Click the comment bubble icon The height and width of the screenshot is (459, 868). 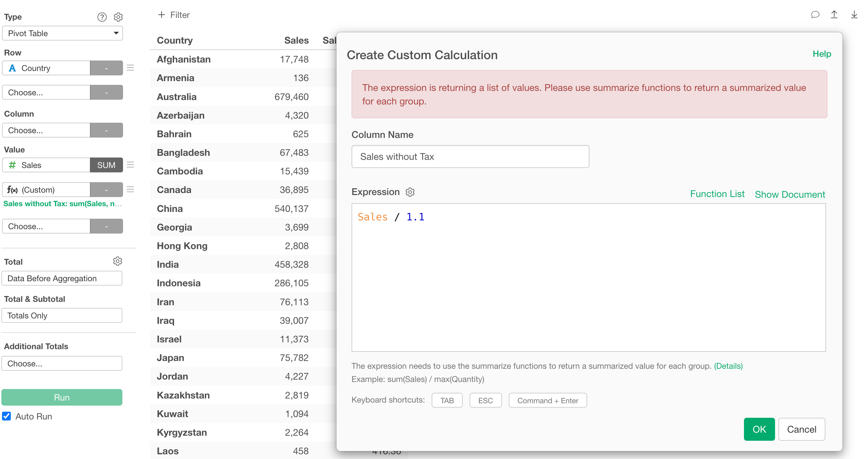[815, 15]
